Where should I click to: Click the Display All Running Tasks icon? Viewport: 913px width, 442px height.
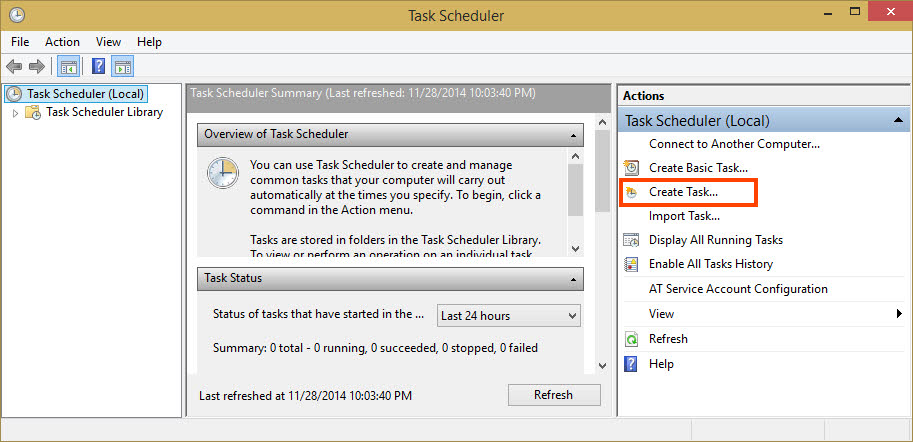pos(631,240)
